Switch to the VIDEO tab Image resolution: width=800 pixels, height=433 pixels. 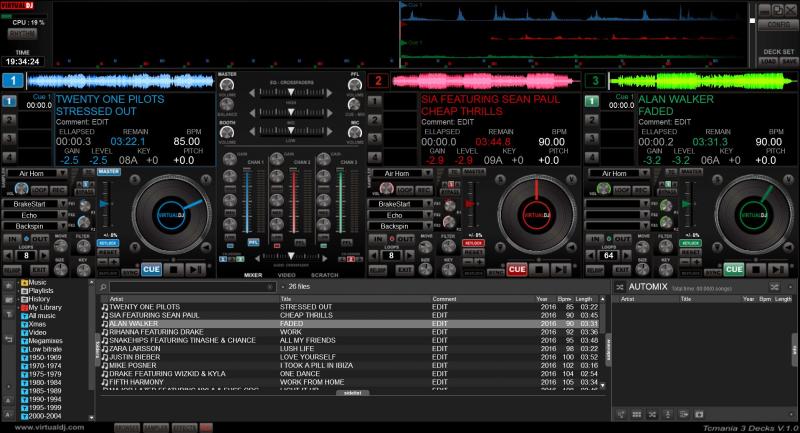(x=287, y=275)
